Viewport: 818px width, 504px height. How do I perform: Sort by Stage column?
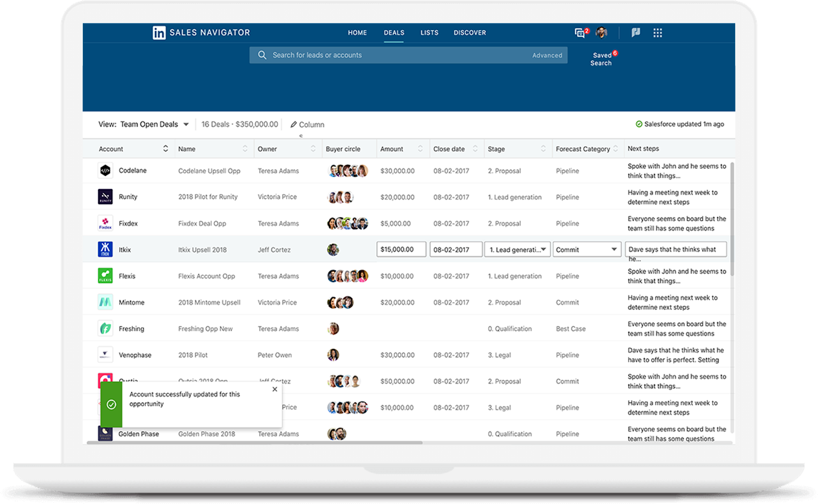click(543, 149)
